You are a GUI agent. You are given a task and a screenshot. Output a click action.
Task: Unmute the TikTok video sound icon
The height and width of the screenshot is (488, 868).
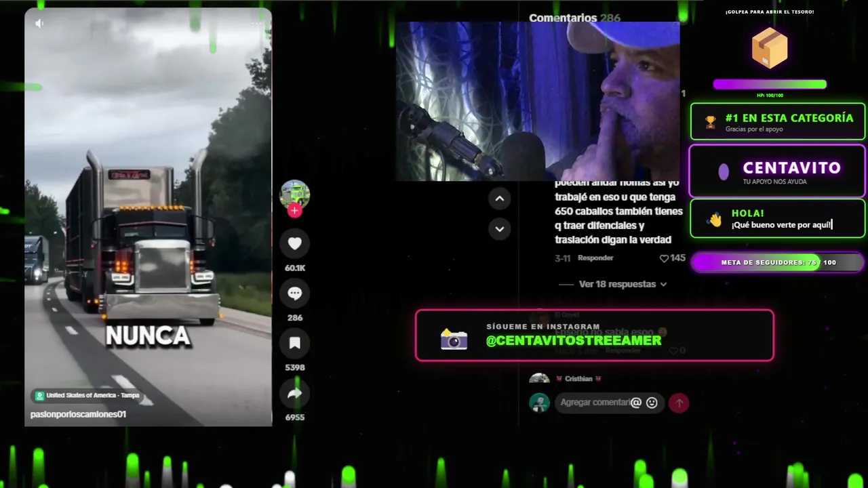39,24
